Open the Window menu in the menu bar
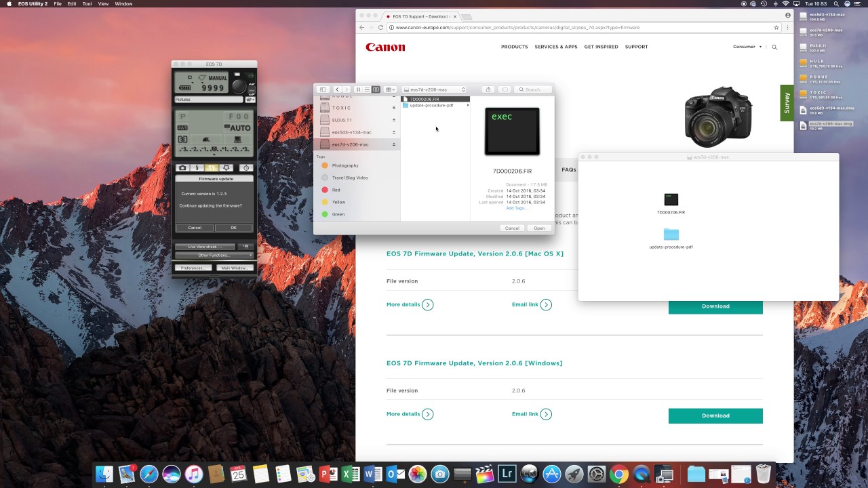 click(x=123, y=4)
